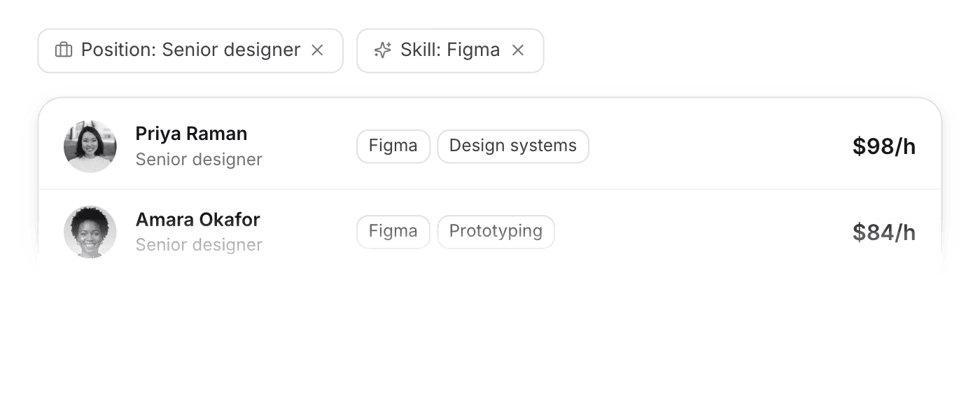
Task: Click Amara Okafor's name
Action: pos(197,219)
